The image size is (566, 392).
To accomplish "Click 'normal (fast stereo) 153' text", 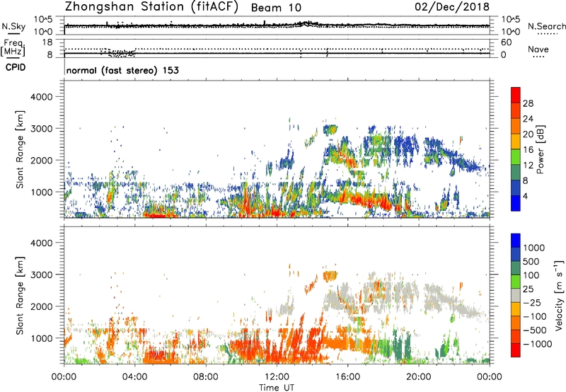I will (122, 70).
